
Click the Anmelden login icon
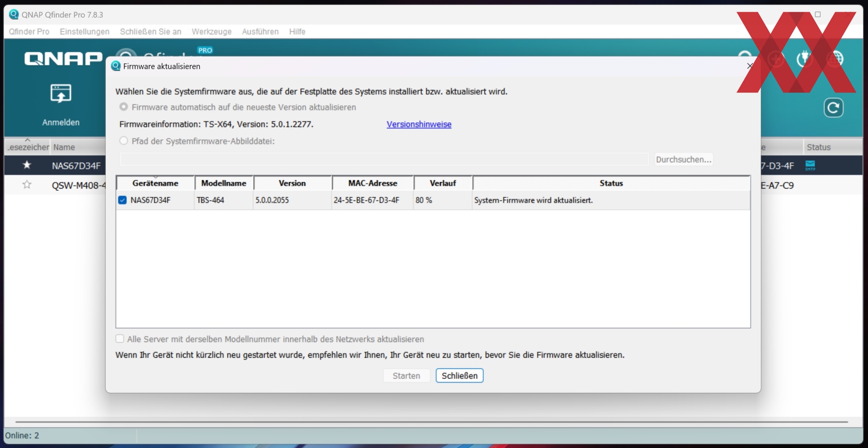[x=61, y=94]
